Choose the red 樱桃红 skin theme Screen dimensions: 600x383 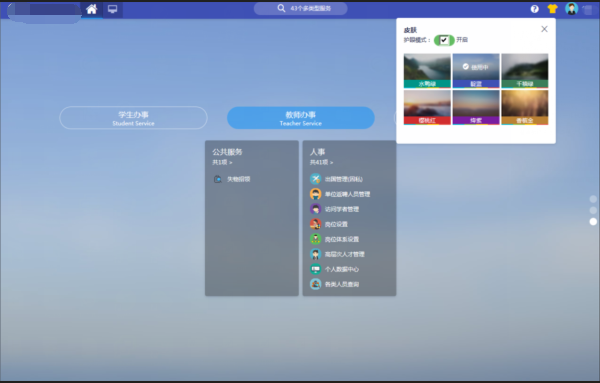coord(427,107)
